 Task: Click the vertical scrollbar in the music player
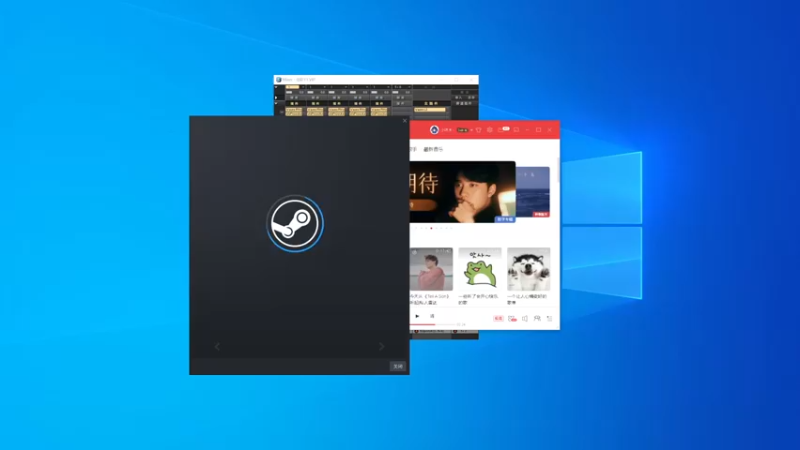pos(558,171)
